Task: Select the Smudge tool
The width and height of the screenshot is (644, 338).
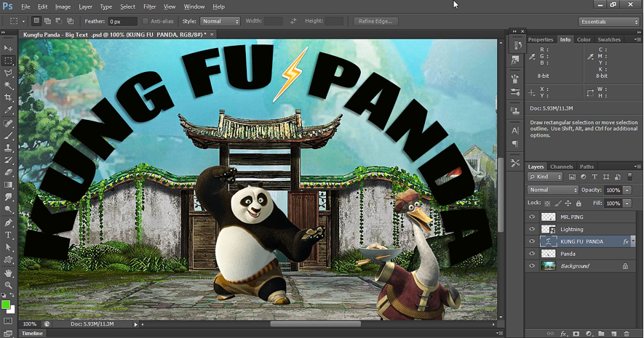Action: [x=8, y=197]
